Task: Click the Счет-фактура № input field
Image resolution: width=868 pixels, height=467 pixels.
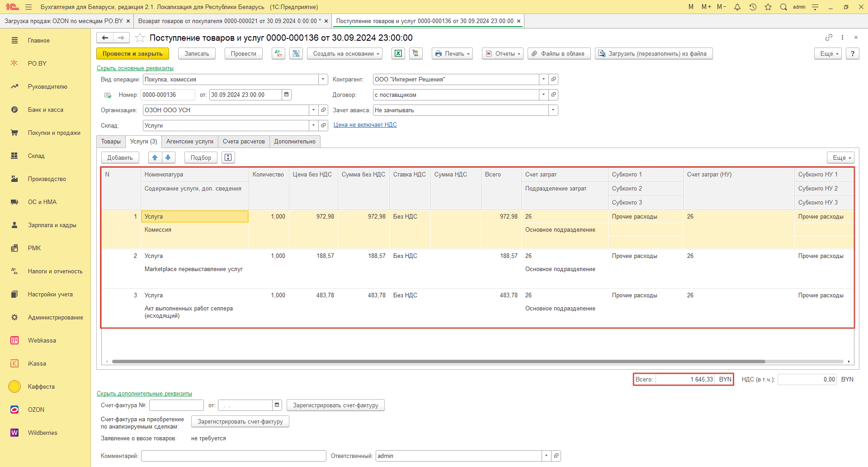Action: 177,405
